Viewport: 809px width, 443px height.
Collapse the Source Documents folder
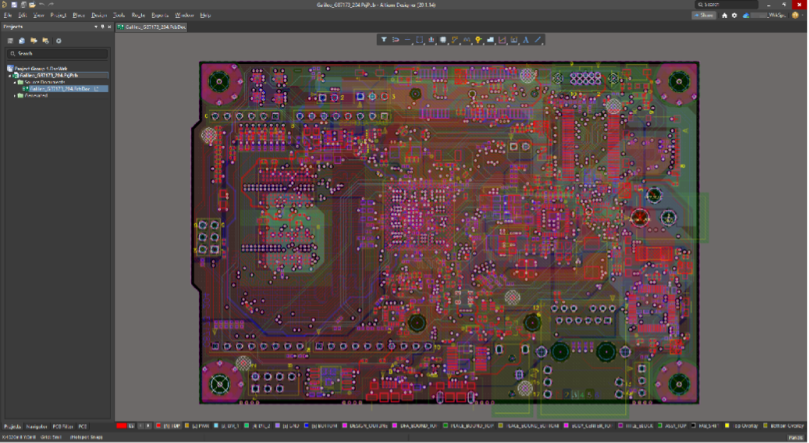pyautogui.click(x=14, y=82)
